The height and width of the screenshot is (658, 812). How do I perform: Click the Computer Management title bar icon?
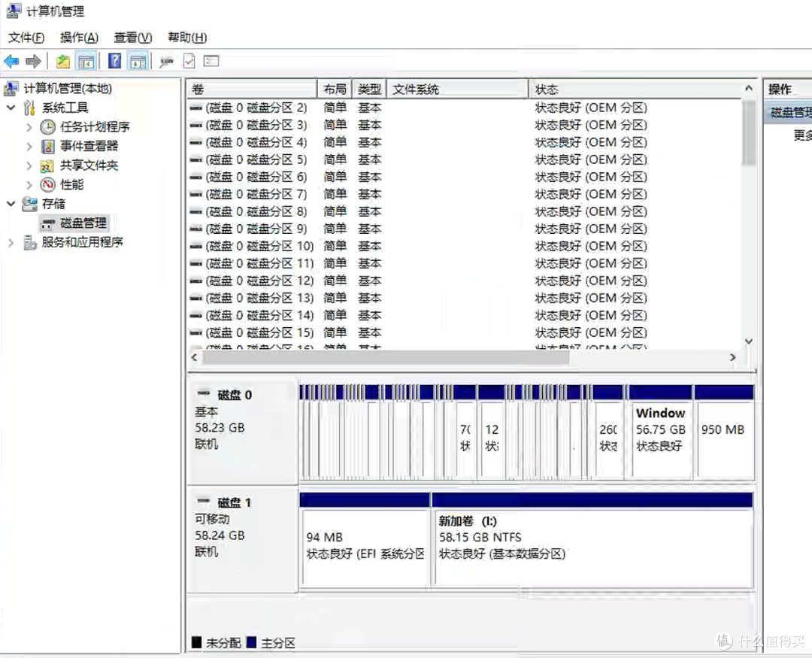(x=14, y=11)
